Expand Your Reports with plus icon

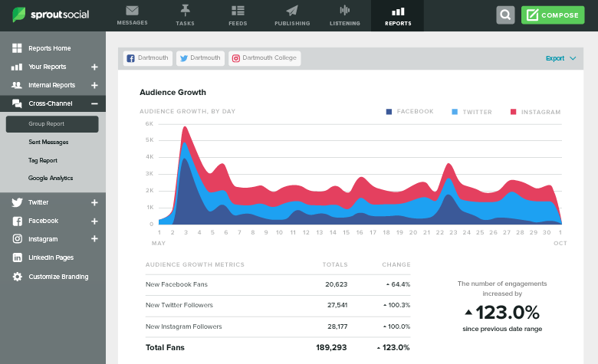pos(94,67)
